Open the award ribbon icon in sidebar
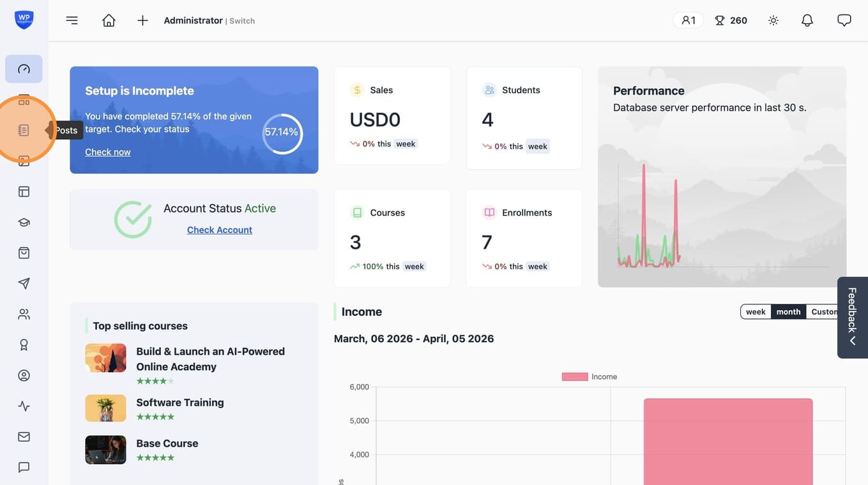Image resolution: width=868 pixels, height=485 pixels. pos(24,345)
